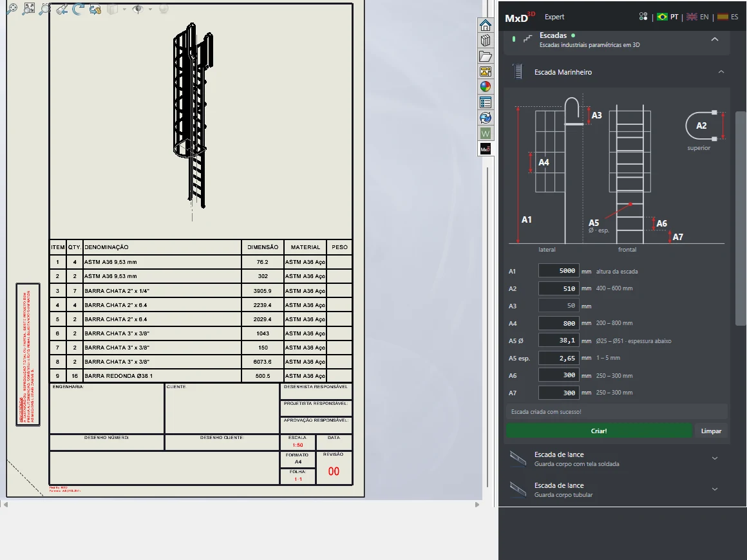Switch language to EN

[x=697, y=17]
